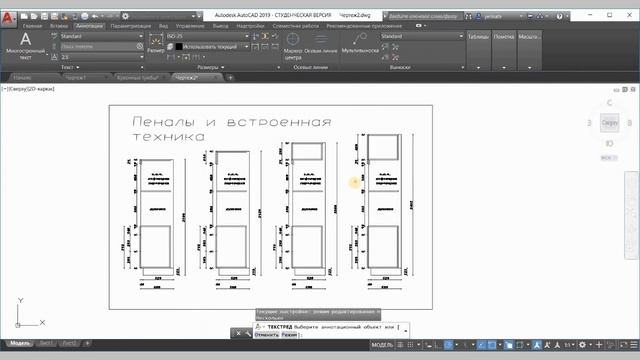640x360 pixels.
Task: Click the Help question mark icon
Action: [560, 16]
